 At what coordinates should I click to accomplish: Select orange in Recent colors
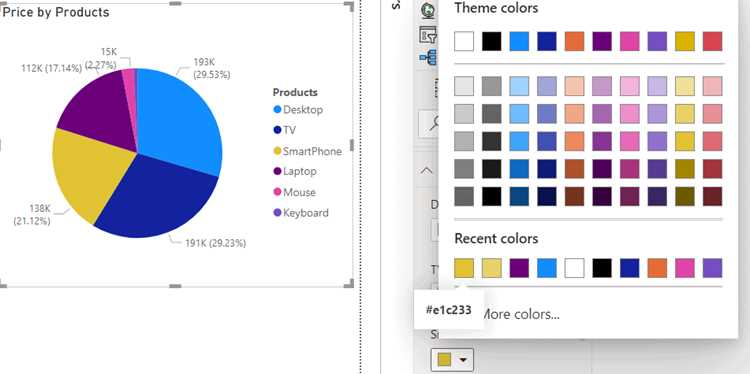tap(657, 268)
